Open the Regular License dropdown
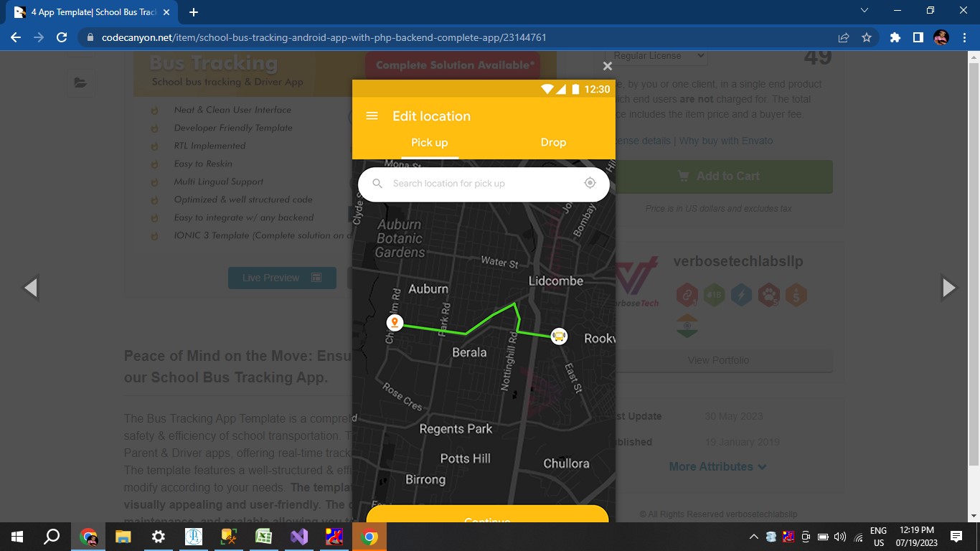This screenshot has height=551, width=980. click(656, 56)
